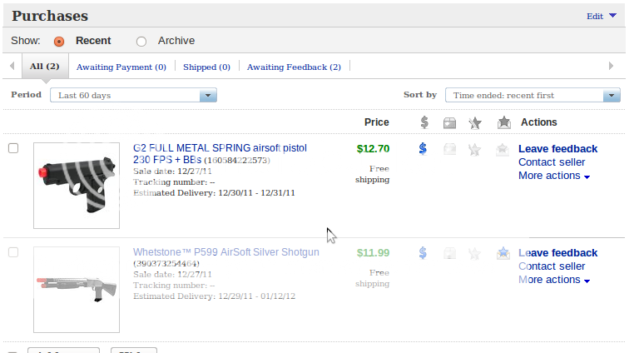Image resolution: width=644 pixels, height=353 pixels.
Task: Click feedback left star icon for pistol
Action: [x=475, y=150]
